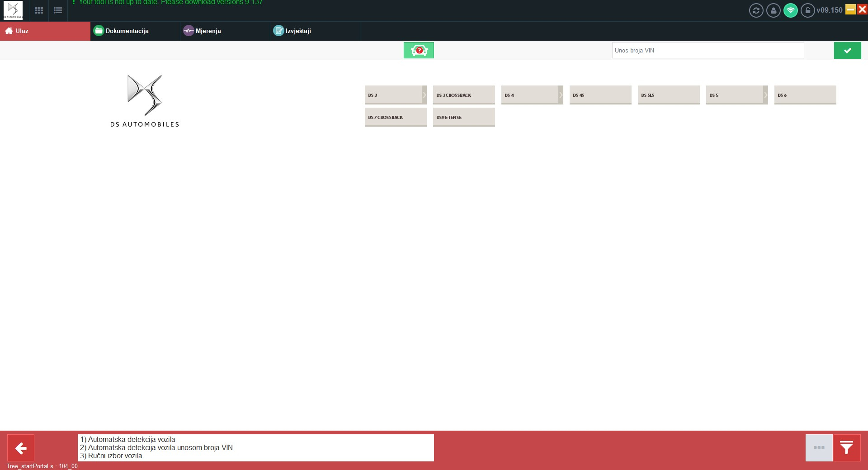Click '3) Ručni izbor vozila' text
Viewport: 868px width, 470px height.
[x=111, y=456]
